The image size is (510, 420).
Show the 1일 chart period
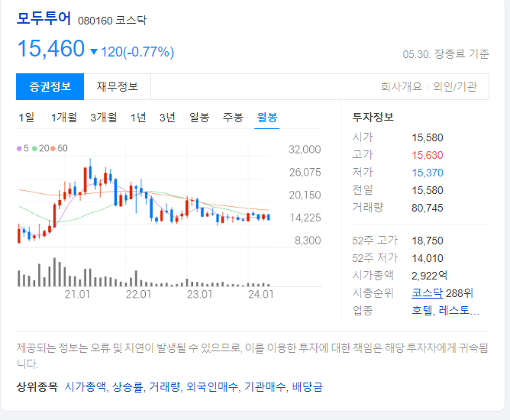coord(27,118)
